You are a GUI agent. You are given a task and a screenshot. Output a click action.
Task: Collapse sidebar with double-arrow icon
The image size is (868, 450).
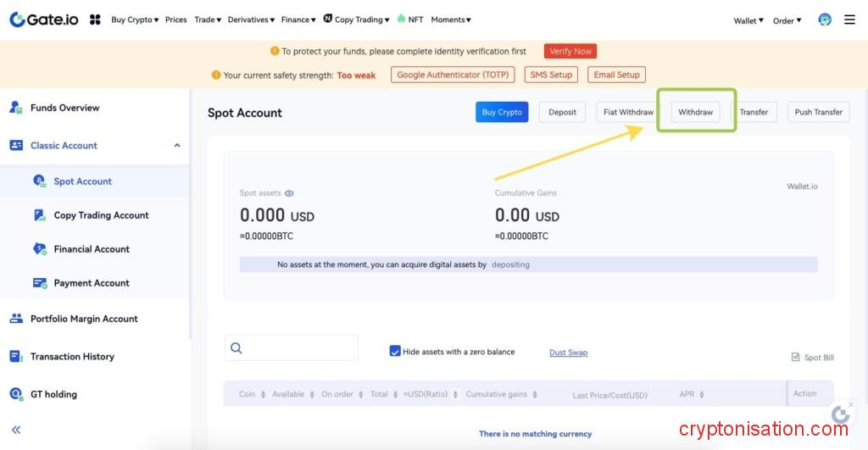(x=16, y=430)
